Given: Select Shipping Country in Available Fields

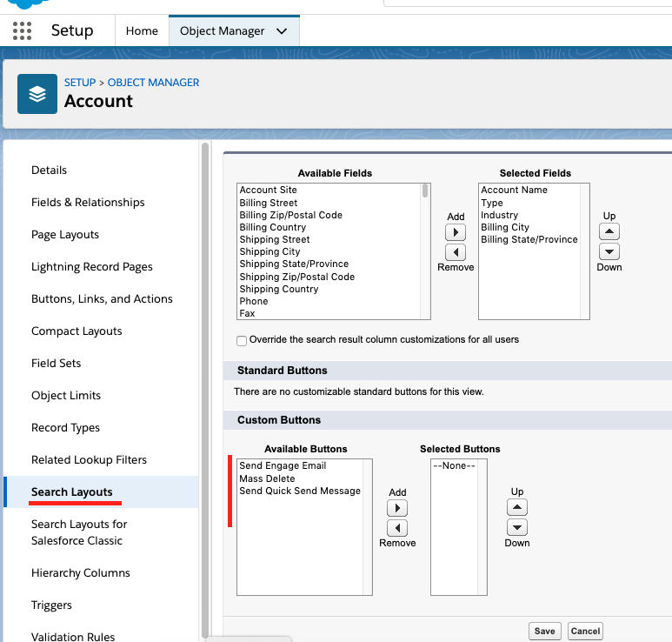Looking at the screenshot, I should (278, 289).
